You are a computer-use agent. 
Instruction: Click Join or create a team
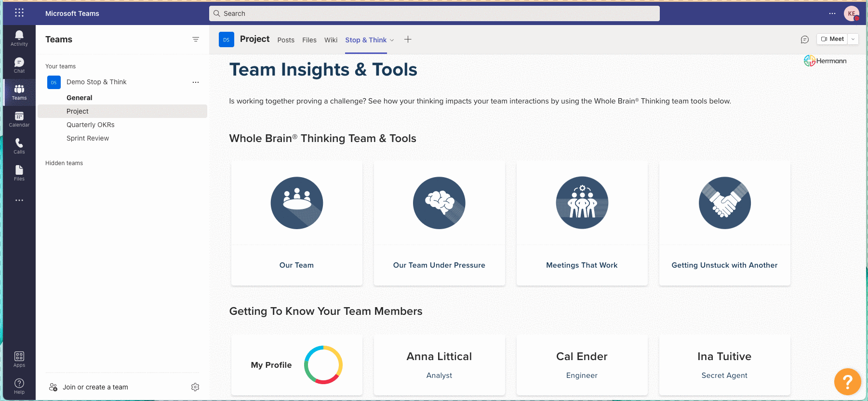coord(95,387)
